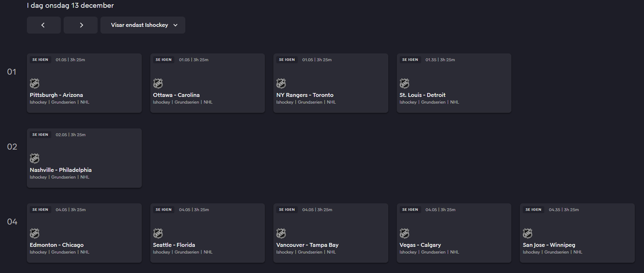
Task: Click NHL logo on Pittsburgh - Arizona card
Action: click(34, 84)
